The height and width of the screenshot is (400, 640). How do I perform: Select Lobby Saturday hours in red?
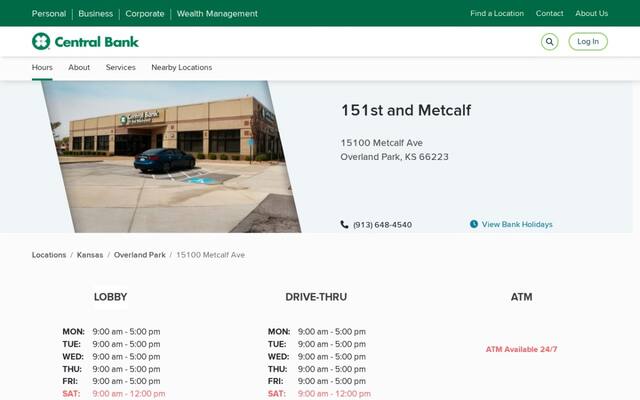click(113, 393)
